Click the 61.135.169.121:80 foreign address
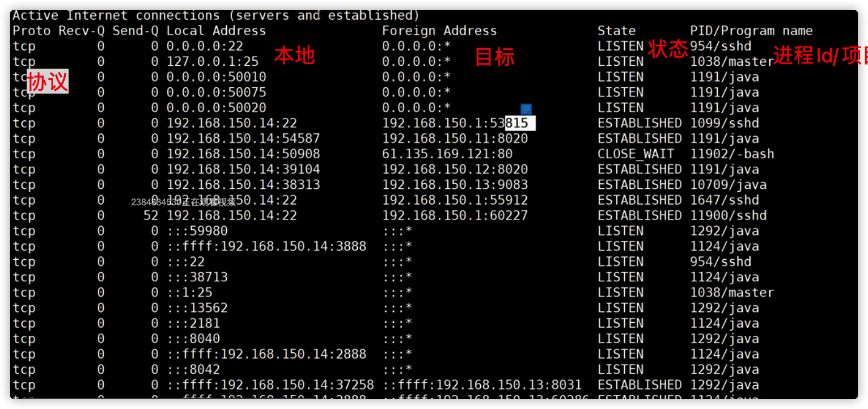The height and width of the screenshot is (409, 868). [x=447, y=154]
